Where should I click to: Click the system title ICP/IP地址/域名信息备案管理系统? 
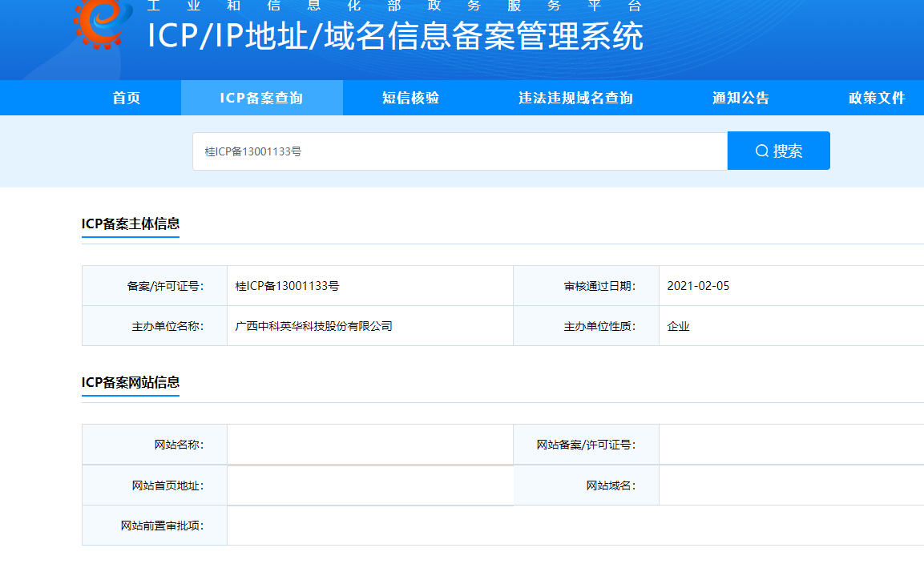coord(395,36)
